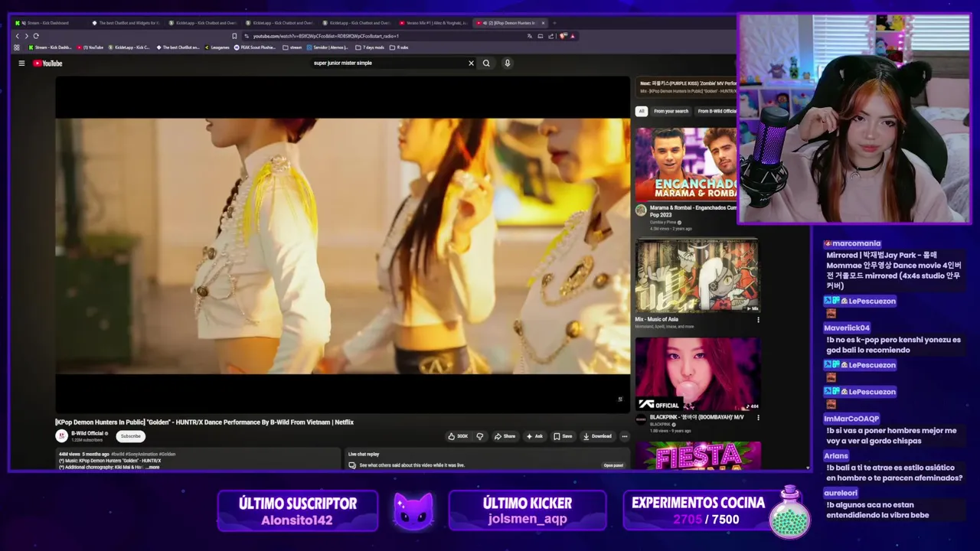This screenshot has width=980, height=551.
Task: Ask about this video
Action: [534, 436]
